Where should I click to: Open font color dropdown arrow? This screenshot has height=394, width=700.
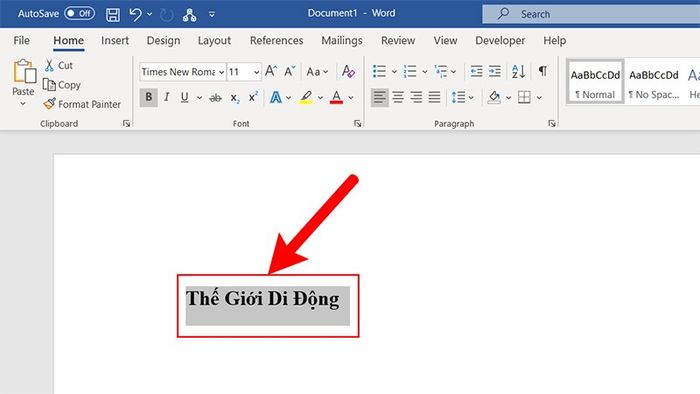point(351,98)
